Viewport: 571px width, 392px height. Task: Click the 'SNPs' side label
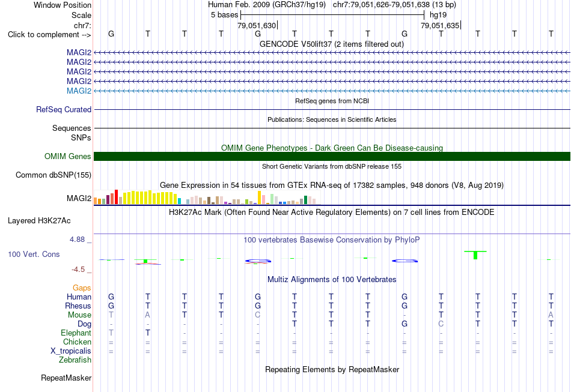tap(81, 137)
